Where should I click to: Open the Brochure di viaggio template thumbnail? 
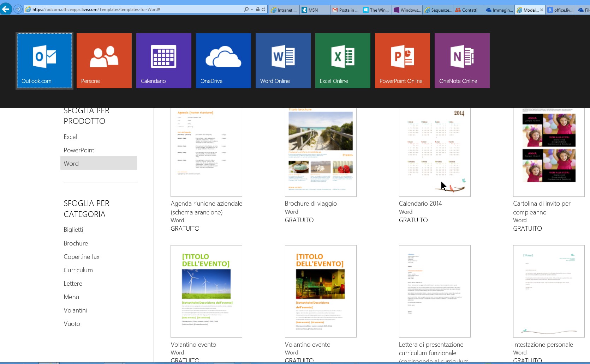[x=321, y=152]
